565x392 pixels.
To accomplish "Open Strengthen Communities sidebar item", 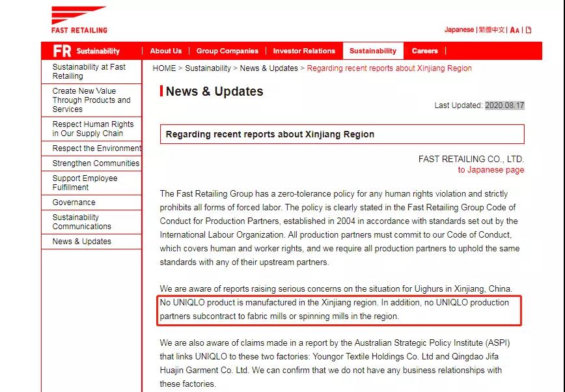I will [x=92, y=163].
